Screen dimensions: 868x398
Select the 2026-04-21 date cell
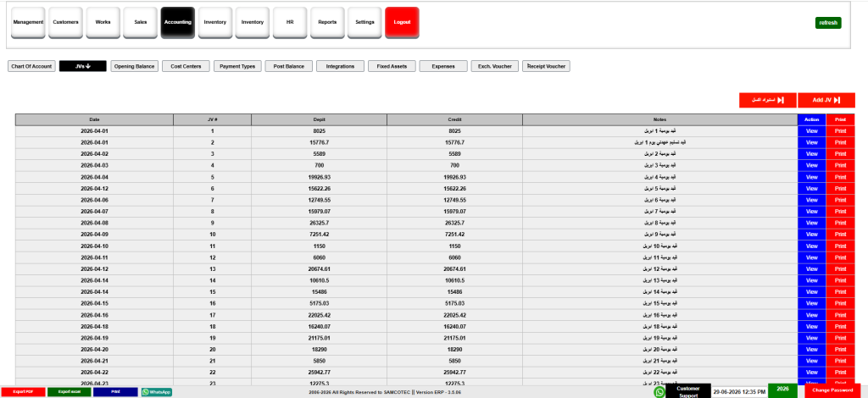(94, 361)
